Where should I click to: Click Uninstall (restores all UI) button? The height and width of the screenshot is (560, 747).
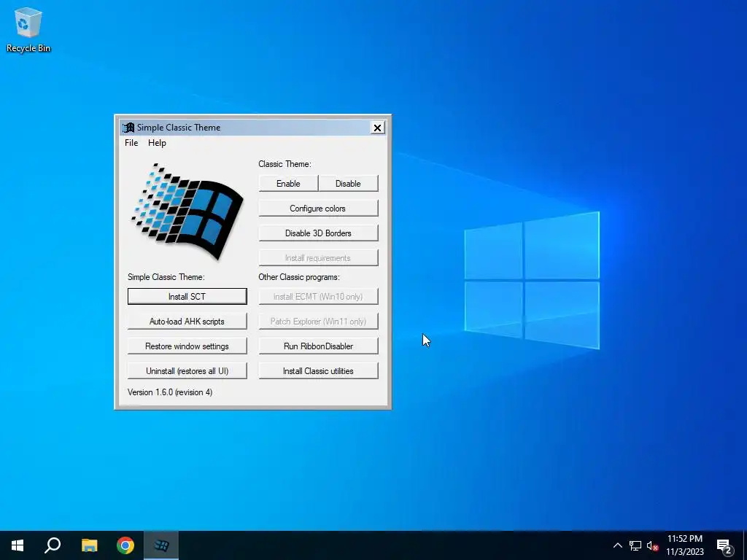pos(187,370)
